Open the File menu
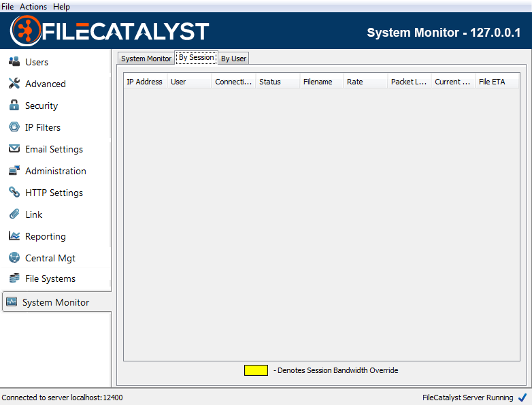The image size is (532, 405). click(x=7, y=6)
